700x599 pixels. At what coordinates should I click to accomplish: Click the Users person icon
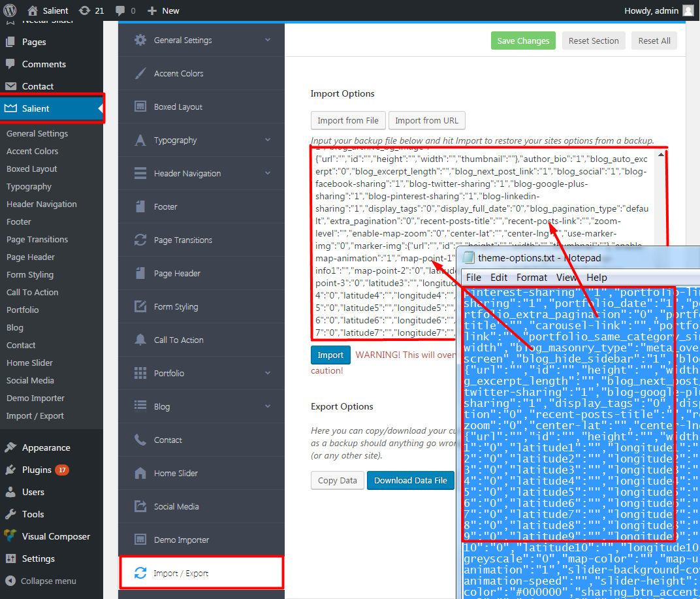pos(10,493)
